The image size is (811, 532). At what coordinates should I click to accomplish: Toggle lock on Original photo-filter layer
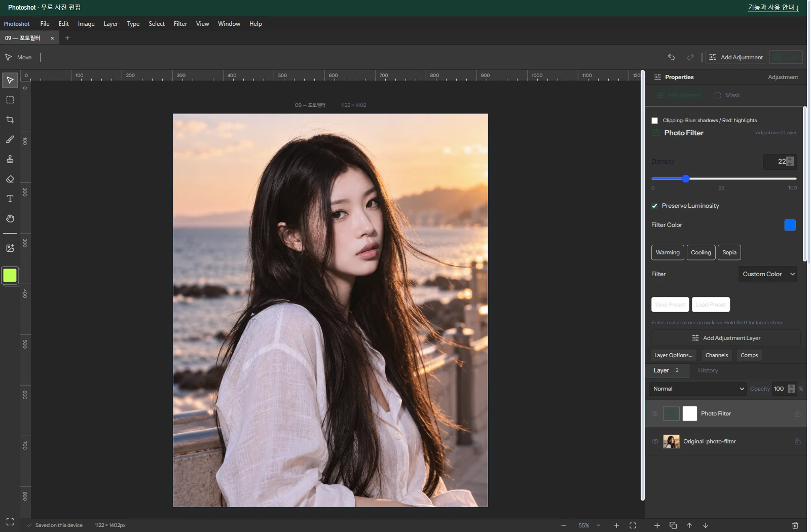point(797,441)
